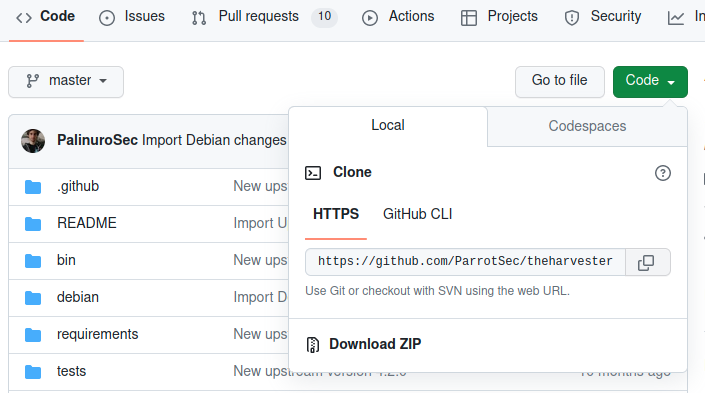
Task: Expand the master branch dropdown
Action: (x=66, y=81)
